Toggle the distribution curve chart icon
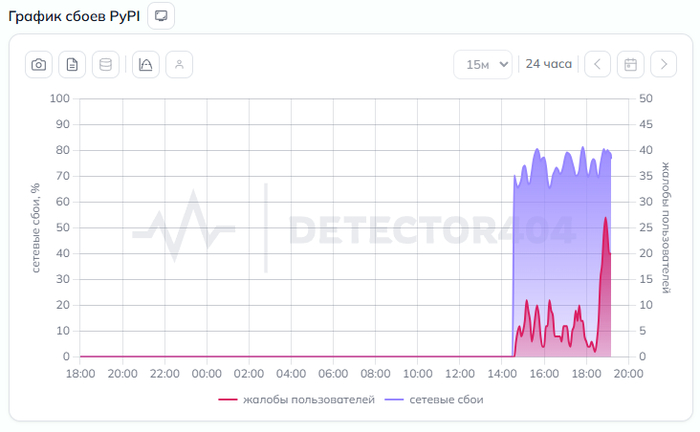 (146, 65)
